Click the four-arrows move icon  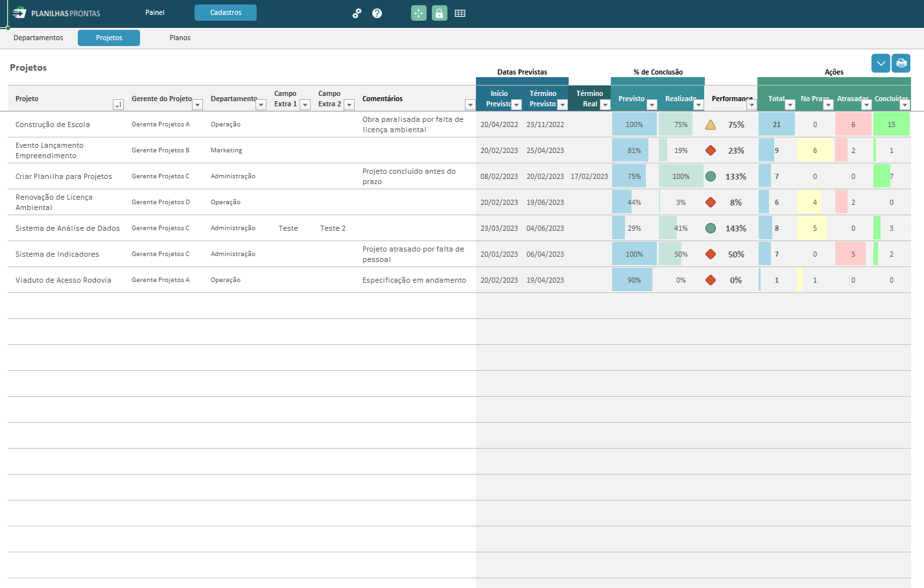tap(419, 13)
